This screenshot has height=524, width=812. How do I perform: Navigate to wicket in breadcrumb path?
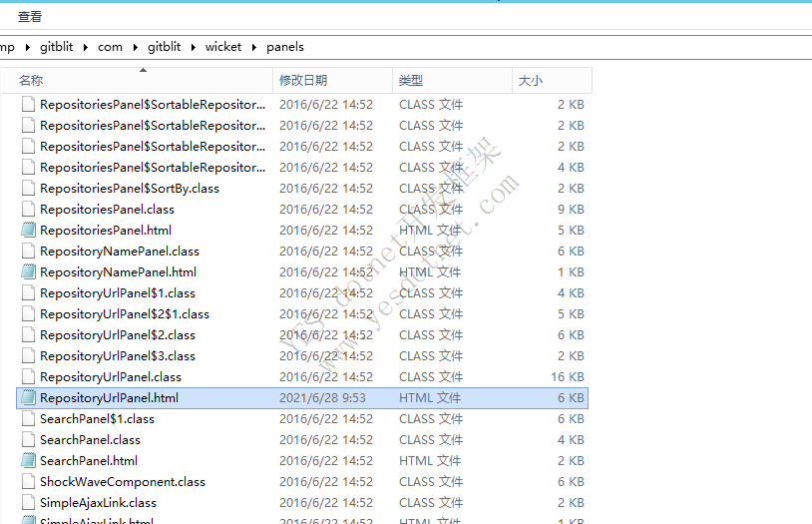click(223, 47)
